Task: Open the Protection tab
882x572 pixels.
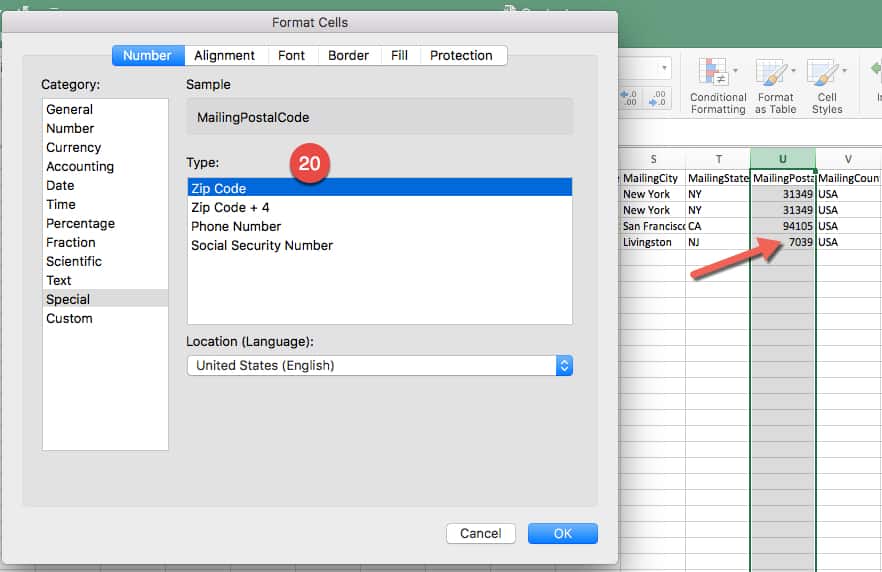Action: (462, 55)
